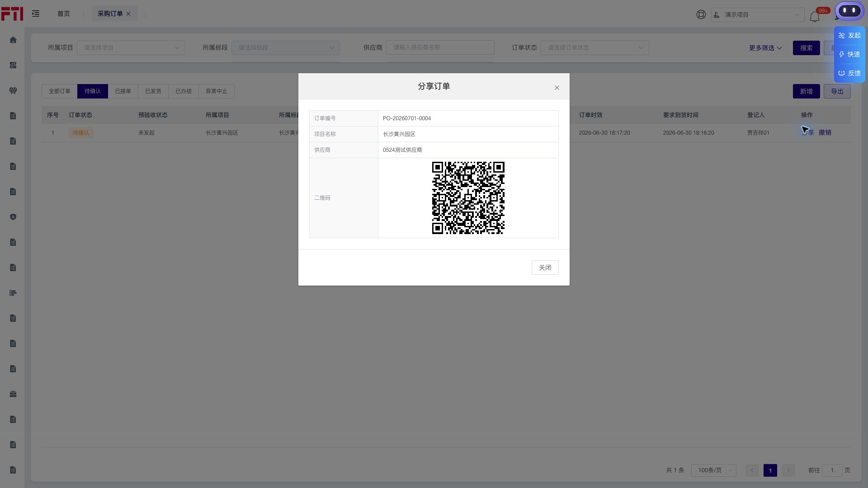
Task: Open the support headset icon in header
Action: click(x=701, y=14)
